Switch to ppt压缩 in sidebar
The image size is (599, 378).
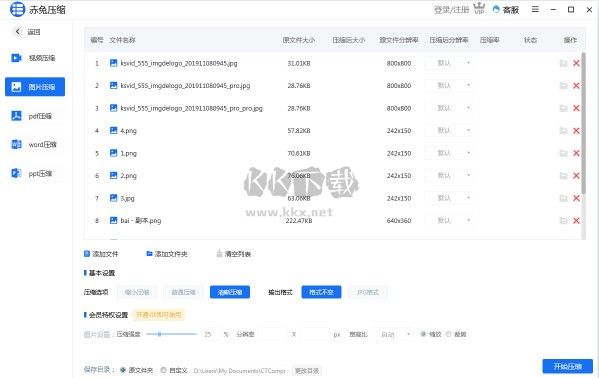coord(35,174)
